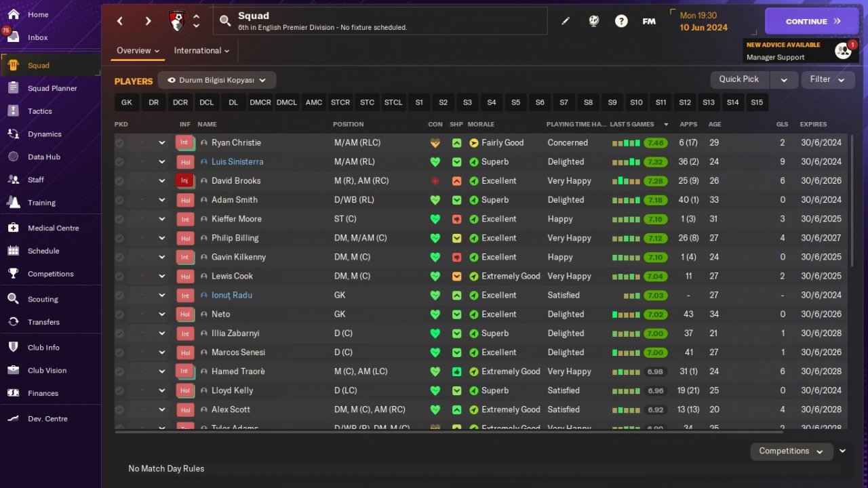Image resolution: width=868 pixels, height=488 pixels.
Task: Go back with the left arrow
Action: pyautogui.click(x=120, y=21)
